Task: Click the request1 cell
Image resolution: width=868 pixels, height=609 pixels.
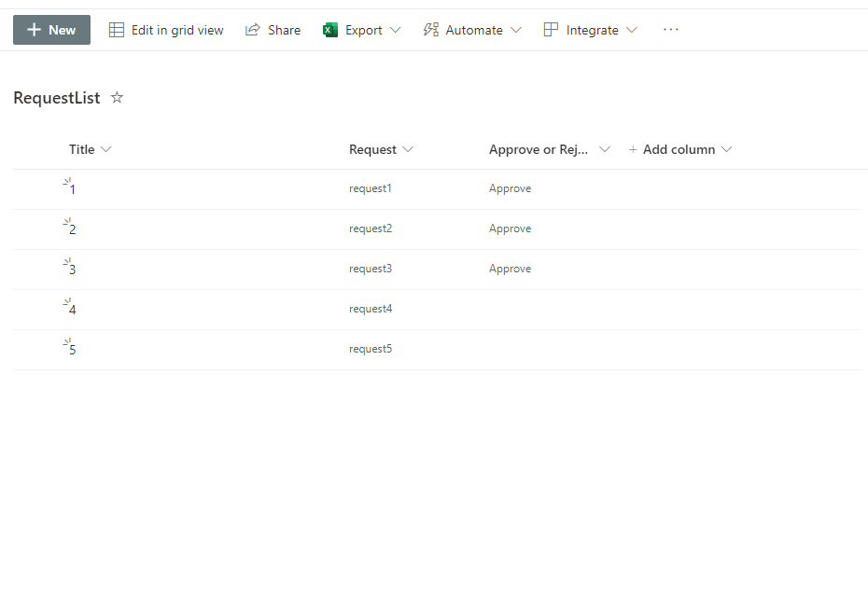Action: [x=371, y=188]
